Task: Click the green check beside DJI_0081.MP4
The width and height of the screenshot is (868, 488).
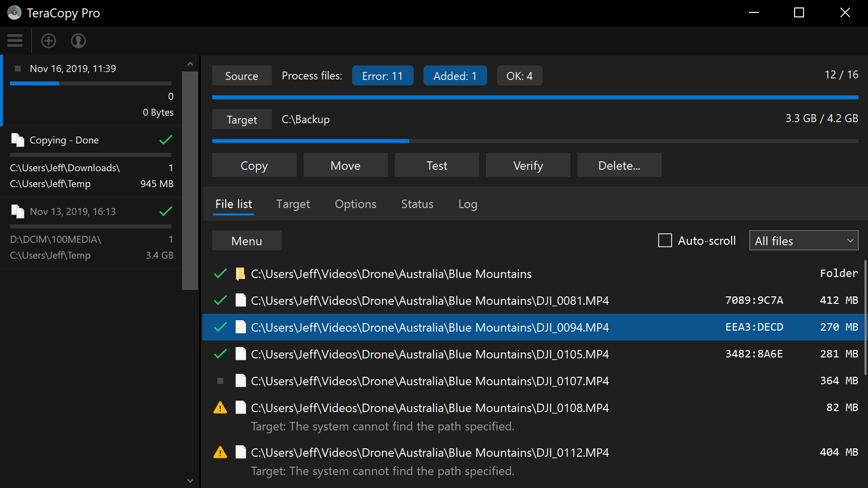Action: click(220, 300)
